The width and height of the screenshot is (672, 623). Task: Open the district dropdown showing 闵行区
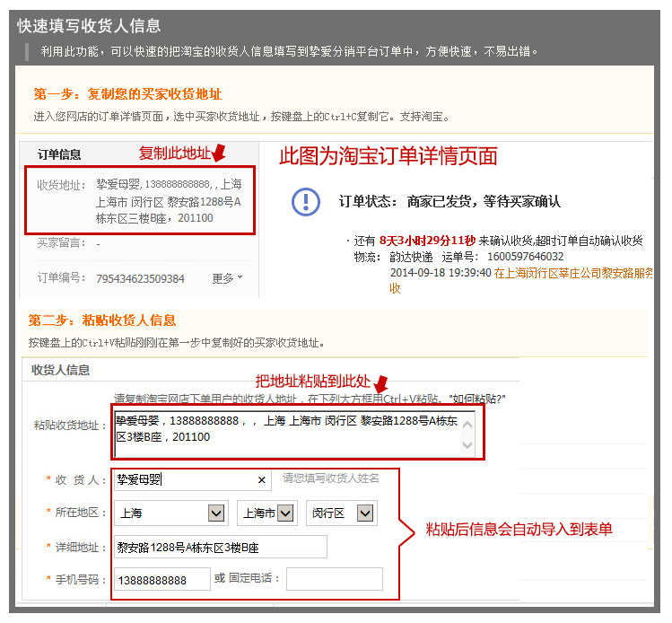tap(364, 513)
